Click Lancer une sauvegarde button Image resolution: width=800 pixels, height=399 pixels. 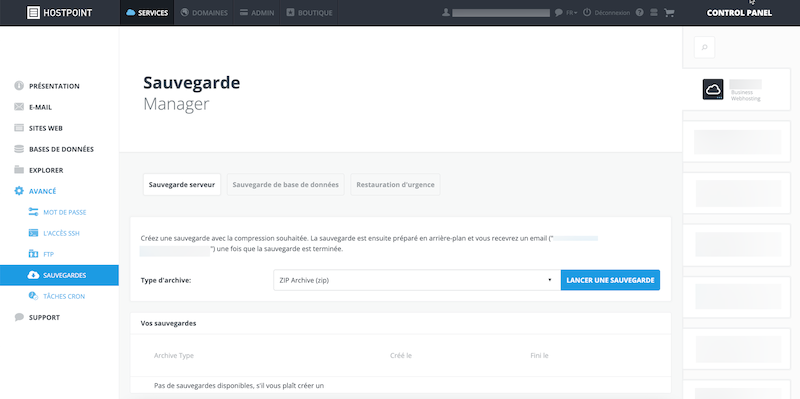[x=610, y=280]
